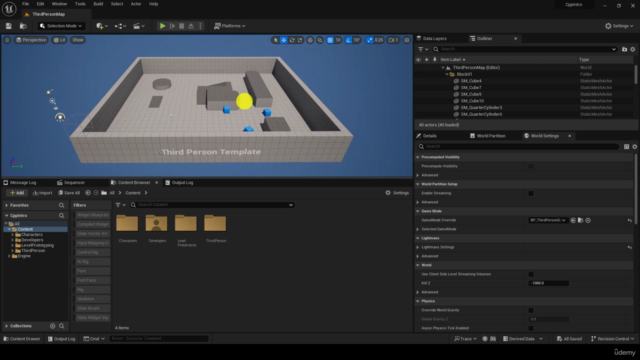The height and width of the screenshot is (360, 640).
Task: Open camera speed settings
Action: tap(393, 40)
